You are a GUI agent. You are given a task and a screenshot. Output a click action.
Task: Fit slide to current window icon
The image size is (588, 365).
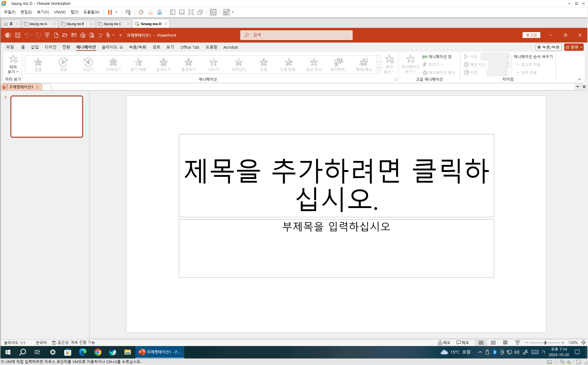pos(583,343)
